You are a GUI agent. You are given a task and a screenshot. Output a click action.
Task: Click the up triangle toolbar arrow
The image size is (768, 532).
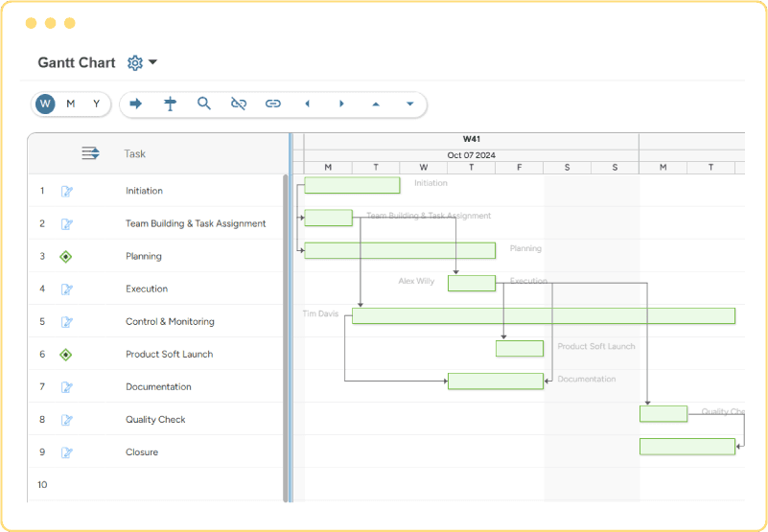[376, 104]
